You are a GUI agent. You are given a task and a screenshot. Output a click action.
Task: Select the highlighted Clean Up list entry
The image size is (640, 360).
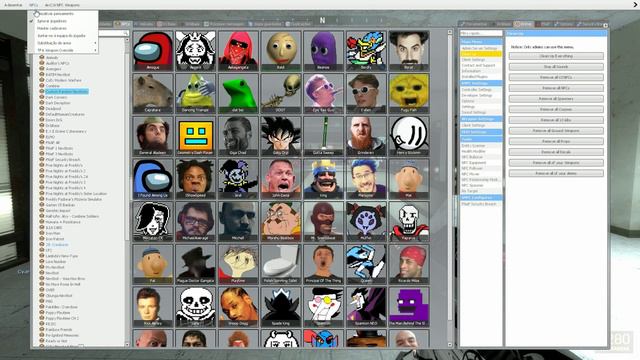point(481,54)
